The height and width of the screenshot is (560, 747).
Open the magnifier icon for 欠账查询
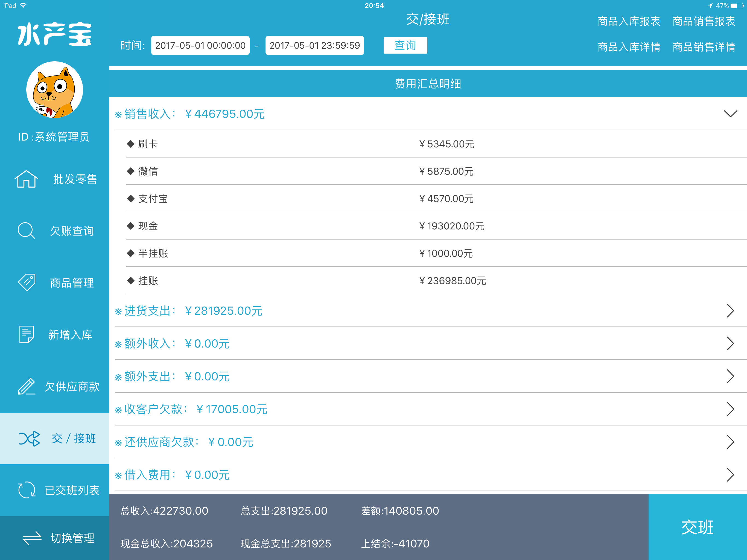26,231
